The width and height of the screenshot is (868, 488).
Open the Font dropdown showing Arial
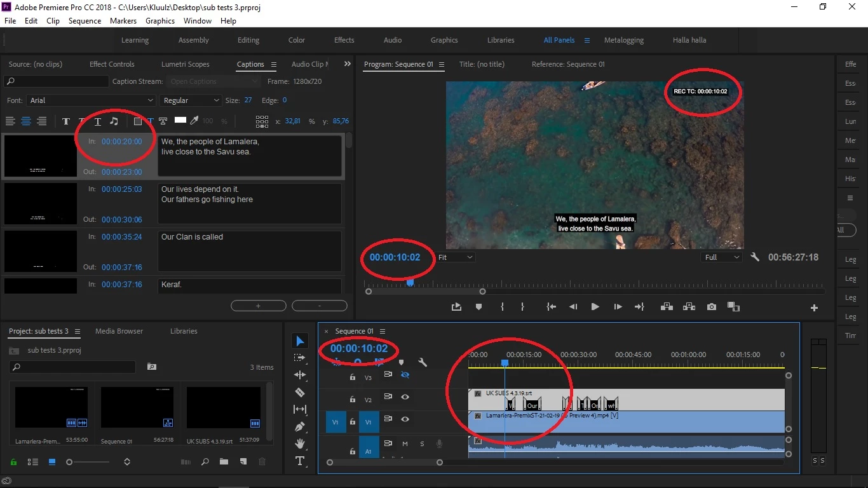point(90,100)
